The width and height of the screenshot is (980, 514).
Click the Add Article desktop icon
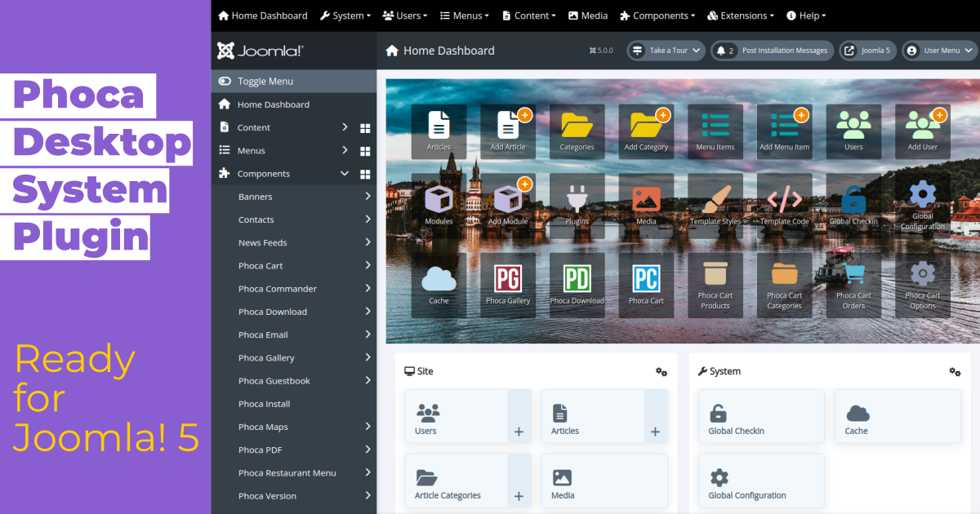pos(508,131)
